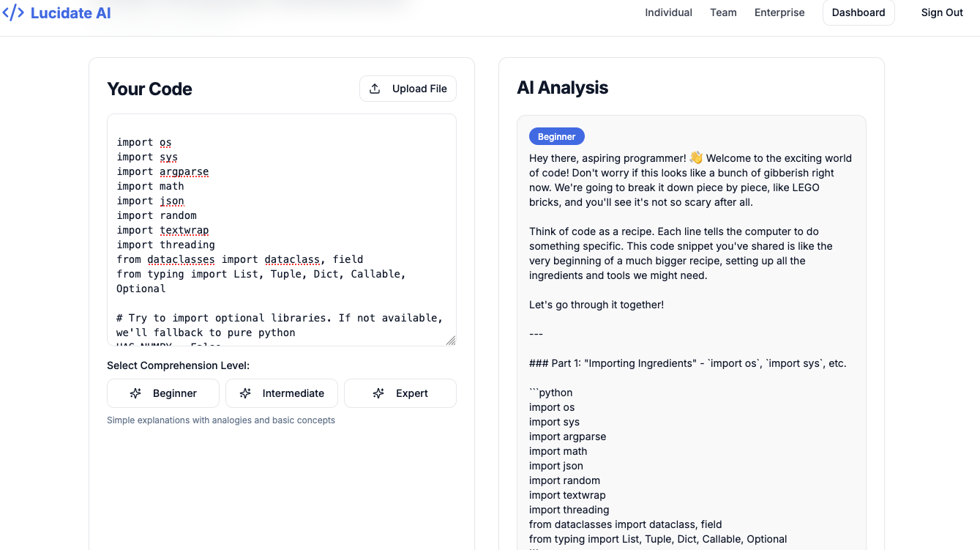Screen dimensions: 980x550
Task: Click 'import json' in the code editor
Action: (x=150, y=201)
